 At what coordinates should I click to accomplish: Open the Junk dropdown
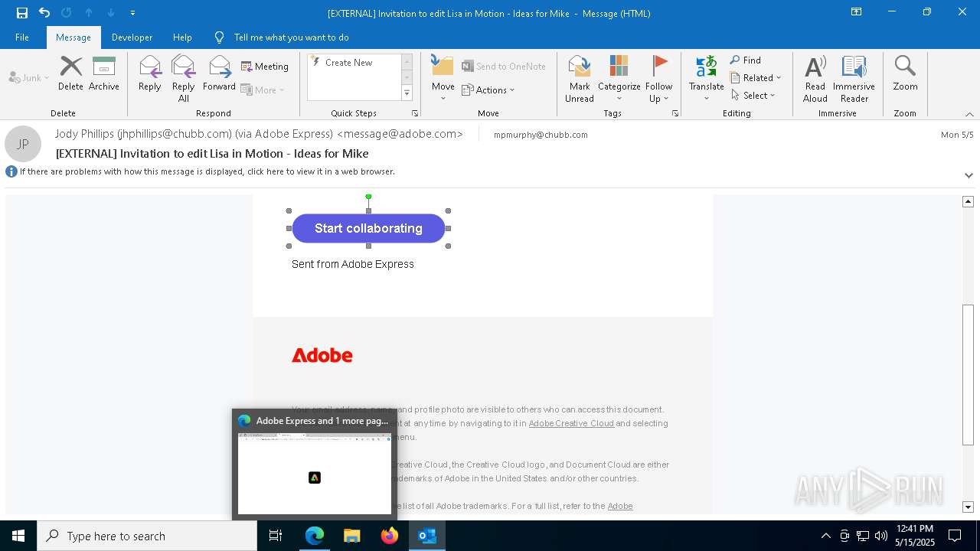coord(29,77)
